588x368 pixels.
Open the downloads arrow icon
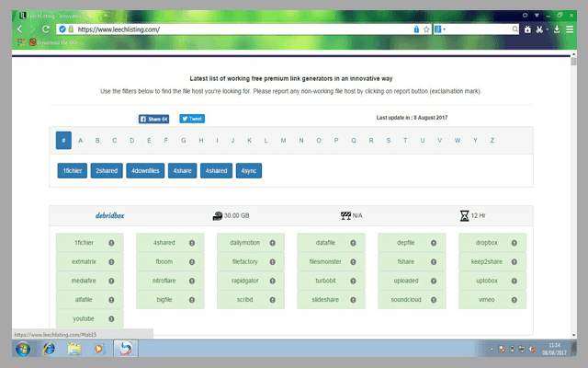click(557, 29)
